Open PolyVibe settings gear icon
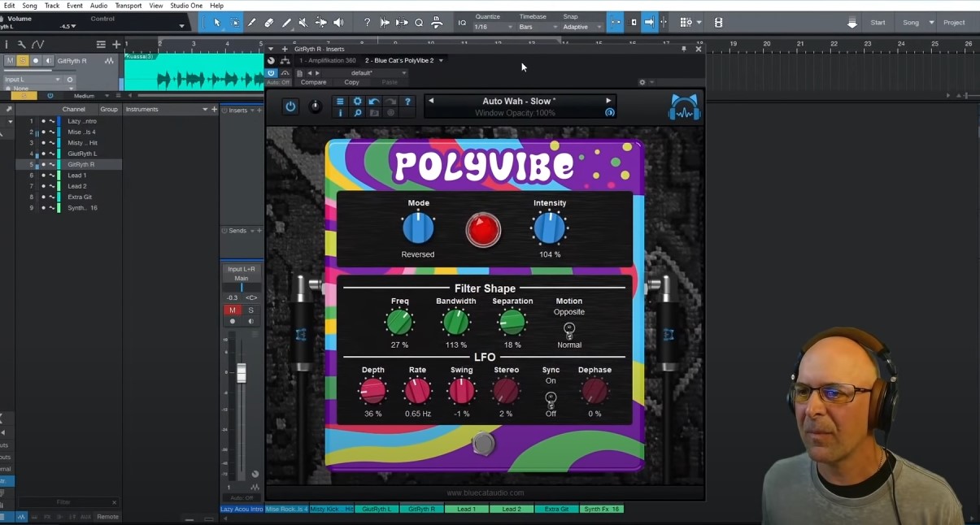The image size is (980, 525). click(x=357, y=102)
